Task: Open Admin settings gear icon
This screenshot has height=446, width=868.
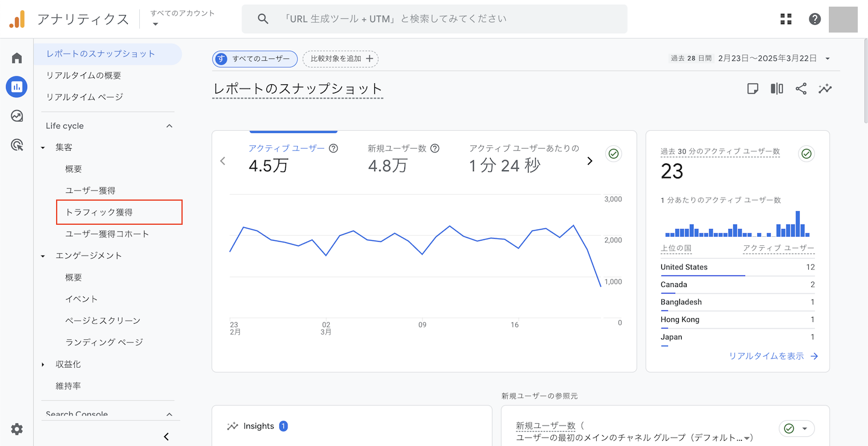Action: pos(17,429)
